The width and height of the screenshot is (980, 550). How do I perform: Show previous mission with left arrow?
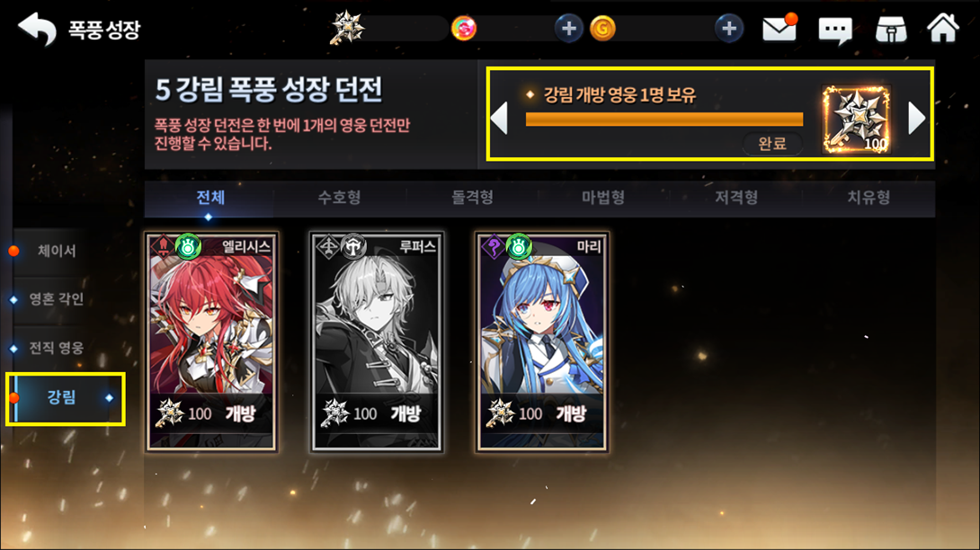click(x=499, y=118)
